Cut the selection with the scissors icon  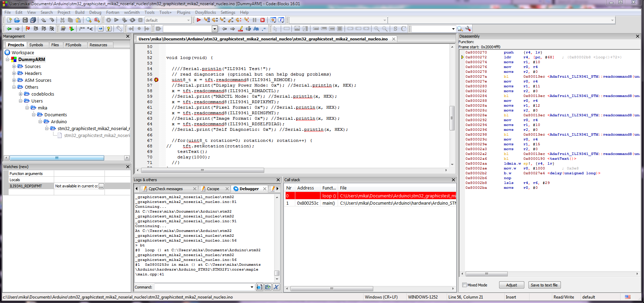[62, 20]
